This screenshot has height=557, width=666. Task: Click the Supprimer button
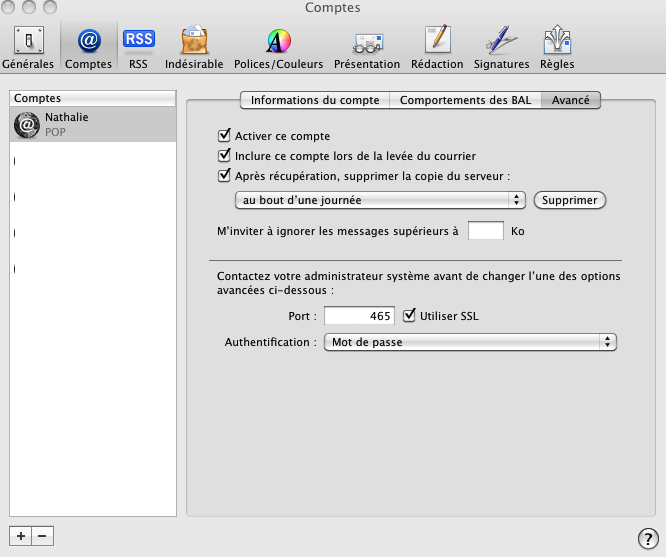click(570, 200)
